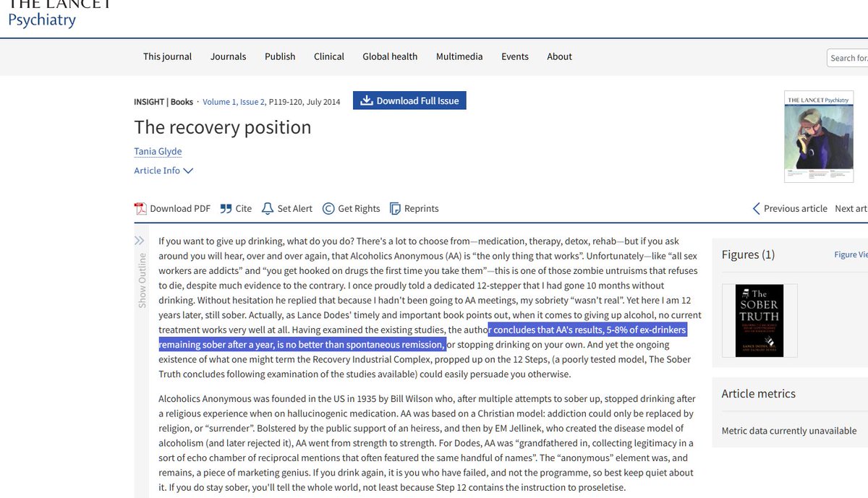Open the Volume 1, Issue 2 link
868x498 pixels.
[234, 102]
